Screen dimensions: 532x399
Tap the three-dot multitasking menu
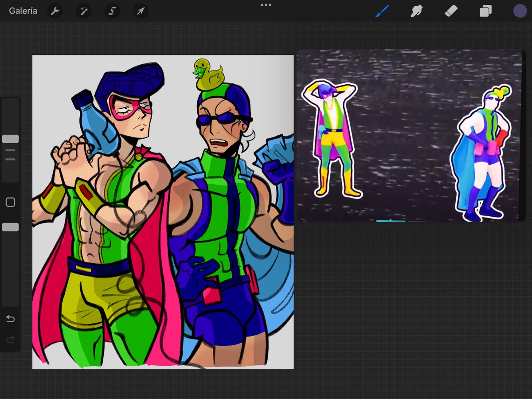coord(266,5)
